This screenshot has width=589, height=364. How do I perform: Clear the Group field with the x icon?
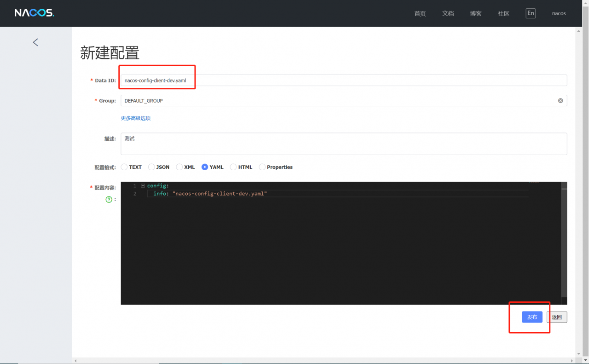coord(560,100)
